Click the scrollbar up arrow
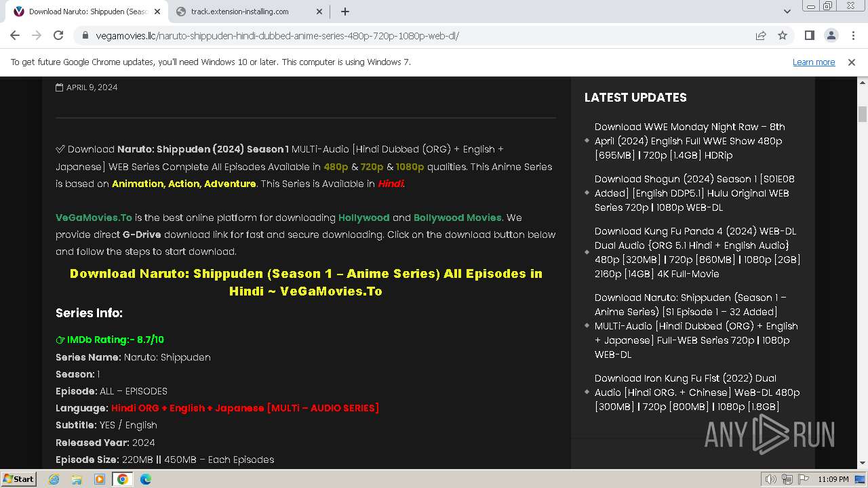 pyautogui.click(x=863, y=82)
